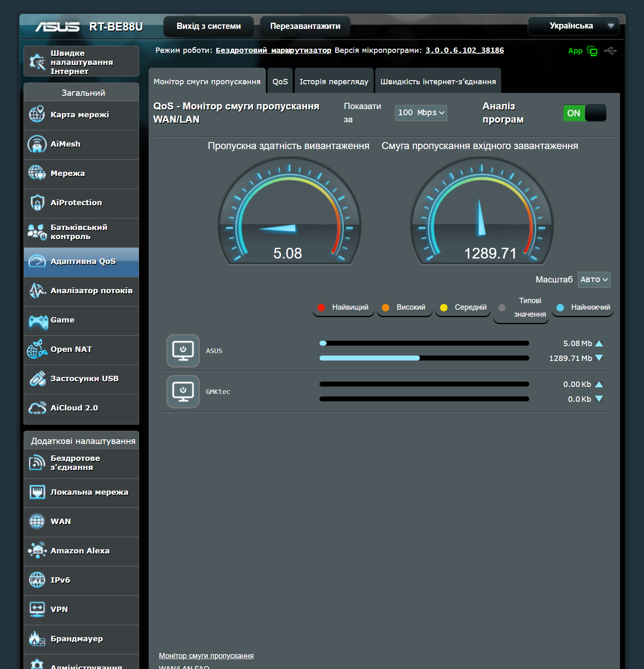Image resolution: width=644 pixels, height=669 pixels.
Task: Open the VPN sidebar icon
Action: point(37,610)
